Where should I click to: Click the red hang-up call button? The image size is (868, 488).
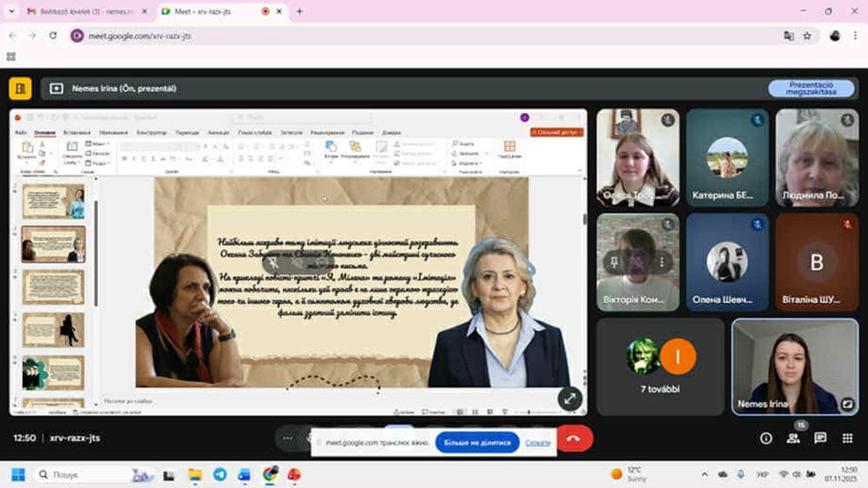pos(572,439)
